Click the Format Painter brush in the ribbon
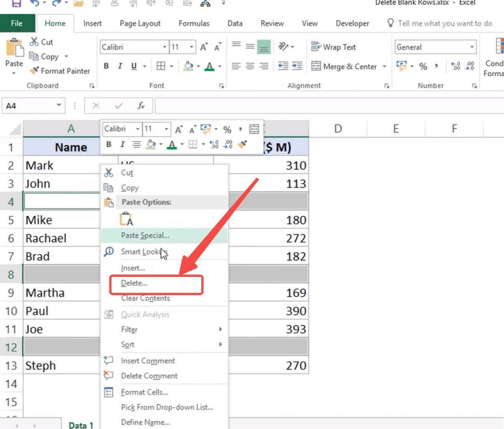504x429 pixels. point(34,71)
